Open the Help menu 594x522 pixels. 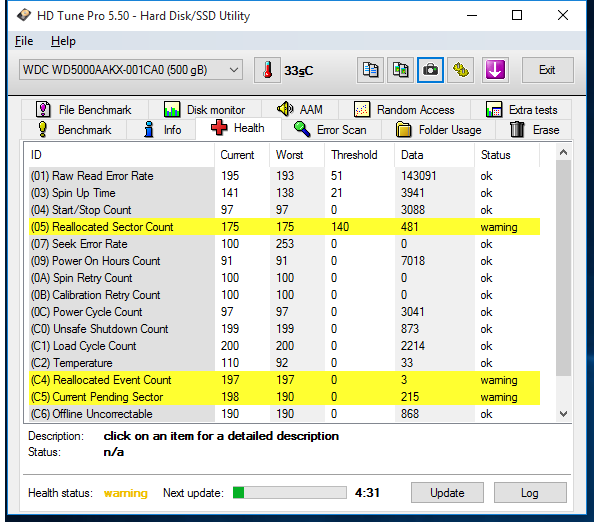[x=63, y=41]
